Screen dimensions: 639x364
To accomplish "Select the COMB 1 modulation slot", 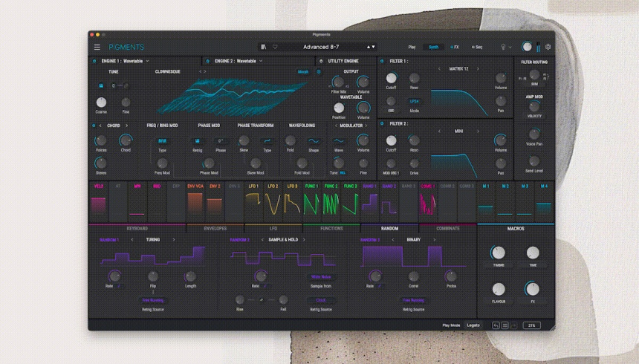I will [428, 201].
